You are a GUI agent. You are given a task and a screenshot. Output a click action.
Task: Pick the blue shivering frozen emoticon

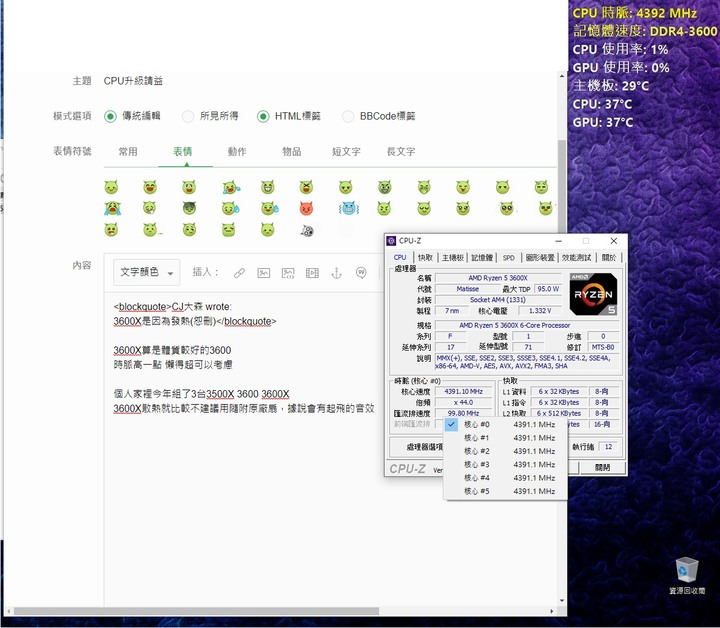tap(349, 209)
